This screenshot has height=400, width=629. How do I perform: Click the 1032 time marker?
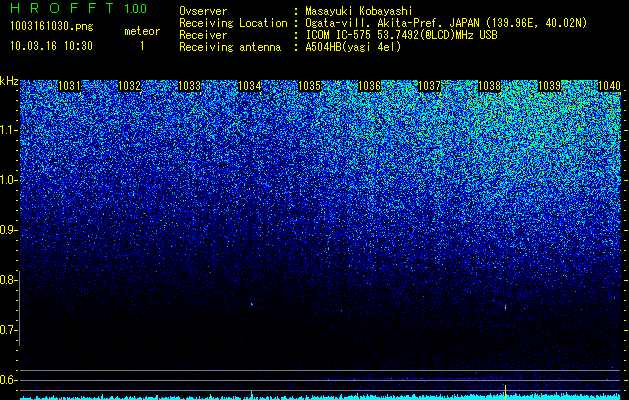pyautogui.click(x=130, y=86)
